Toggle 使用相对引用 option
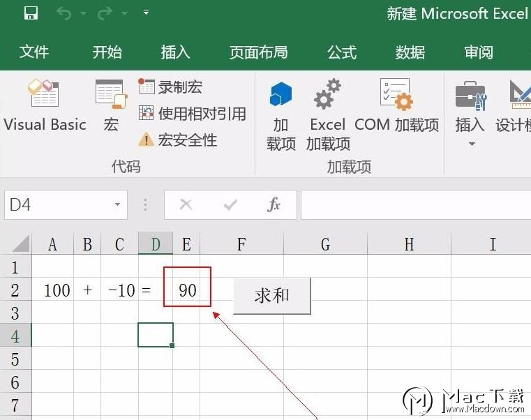This screenshot has width=531, height=420. 193,114
